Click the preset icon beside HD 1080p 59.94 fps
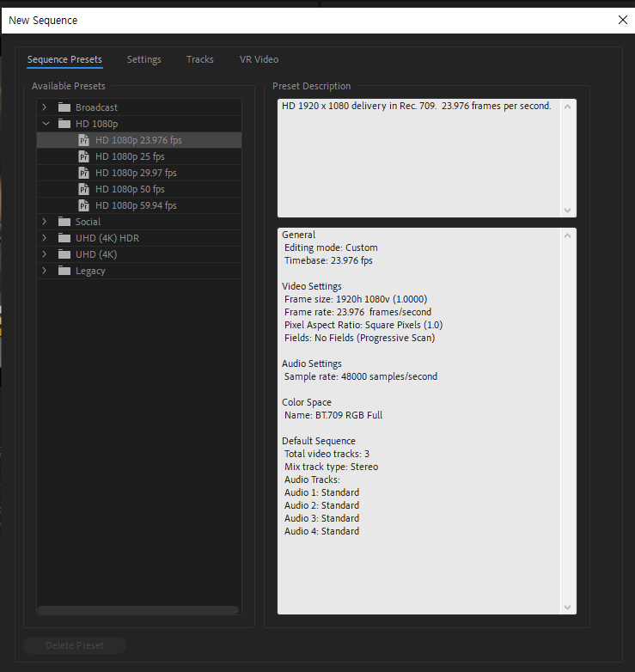Screen dimensions: 635x672 [83, 205]
